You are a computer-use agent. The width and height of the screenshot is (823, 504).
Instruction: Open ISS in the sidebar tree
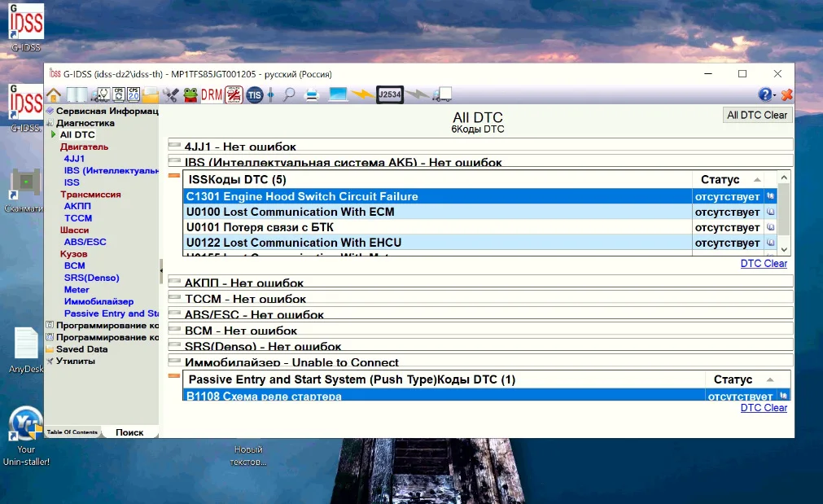(x=72, y=182)
